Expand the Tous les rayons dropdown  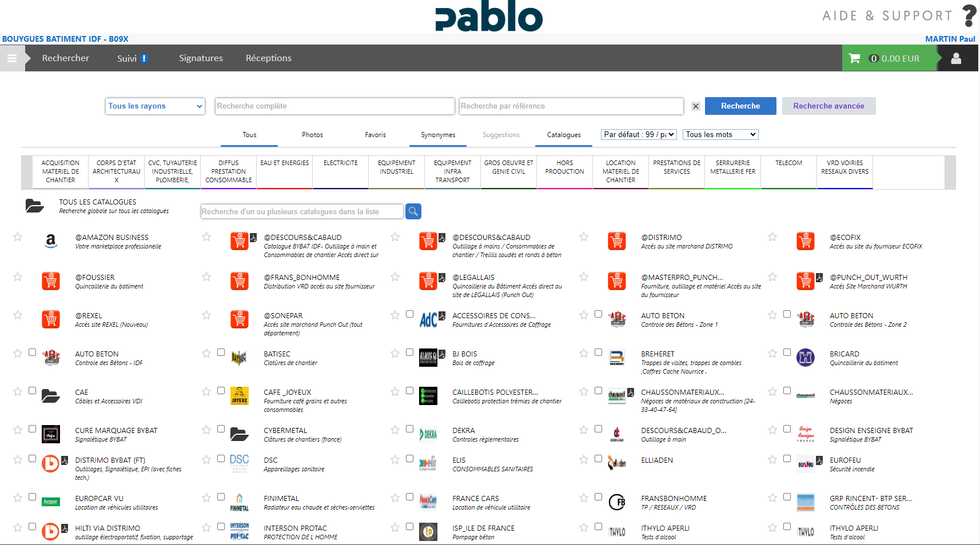coord(155,106)
